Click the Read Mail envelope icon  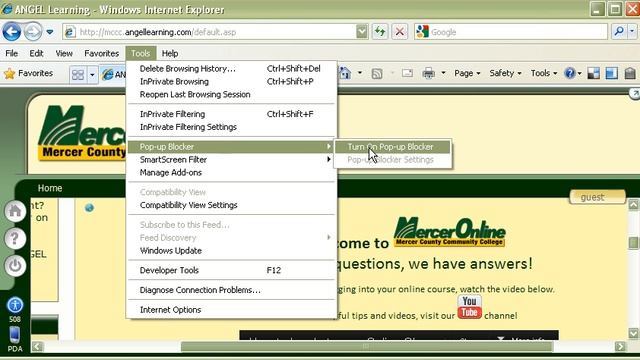[x=407, y=73]
